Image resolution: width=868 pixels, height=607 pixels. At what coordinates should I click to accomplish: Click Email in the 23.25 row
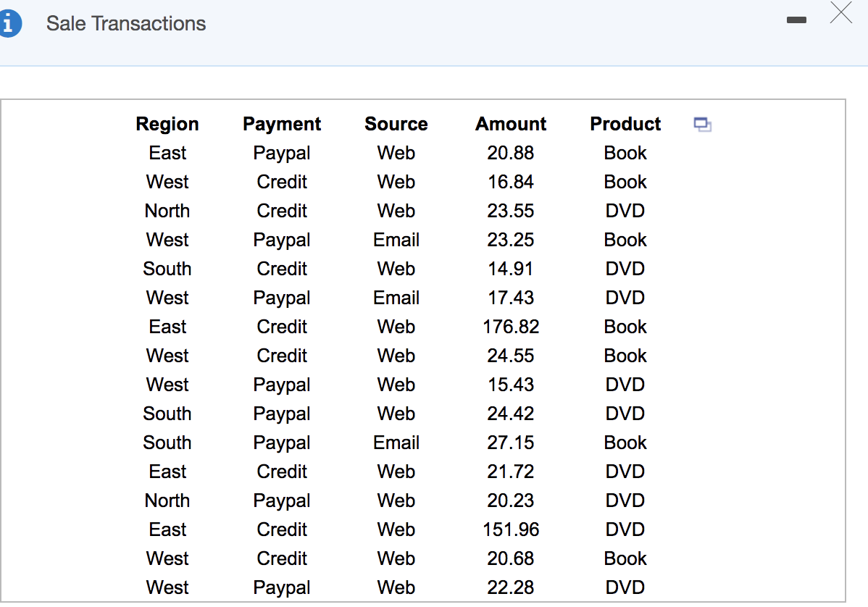[396, 240]
